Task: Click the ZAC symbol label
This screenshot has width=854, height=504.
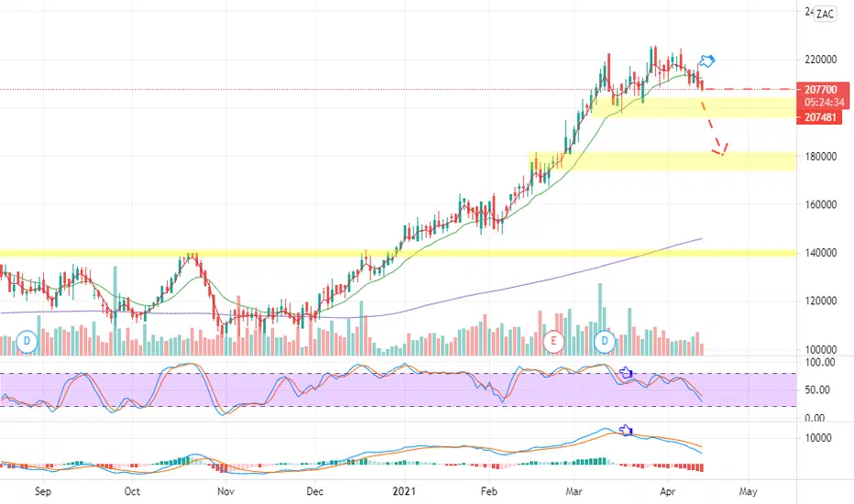Action: (x=825, y=14)
